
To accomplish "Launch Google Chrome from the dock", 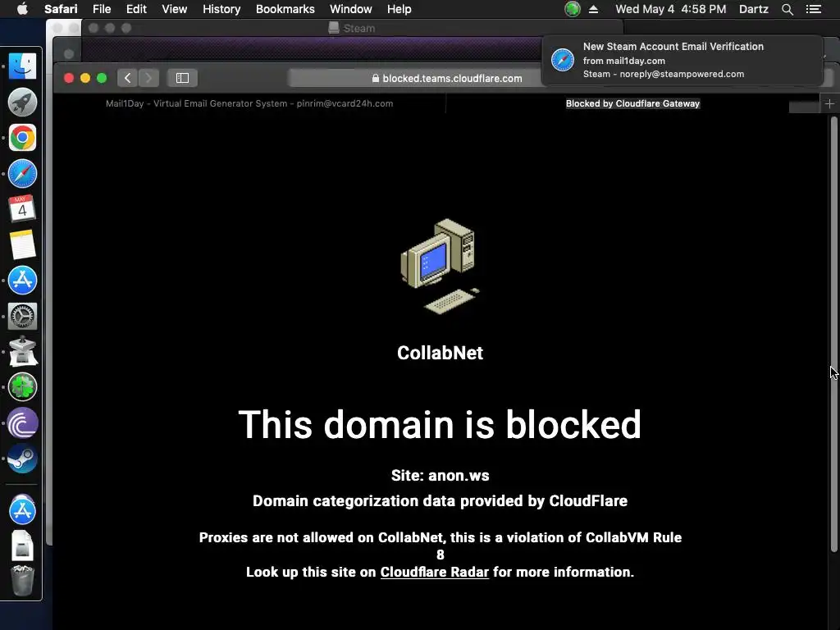I will 22,138.
